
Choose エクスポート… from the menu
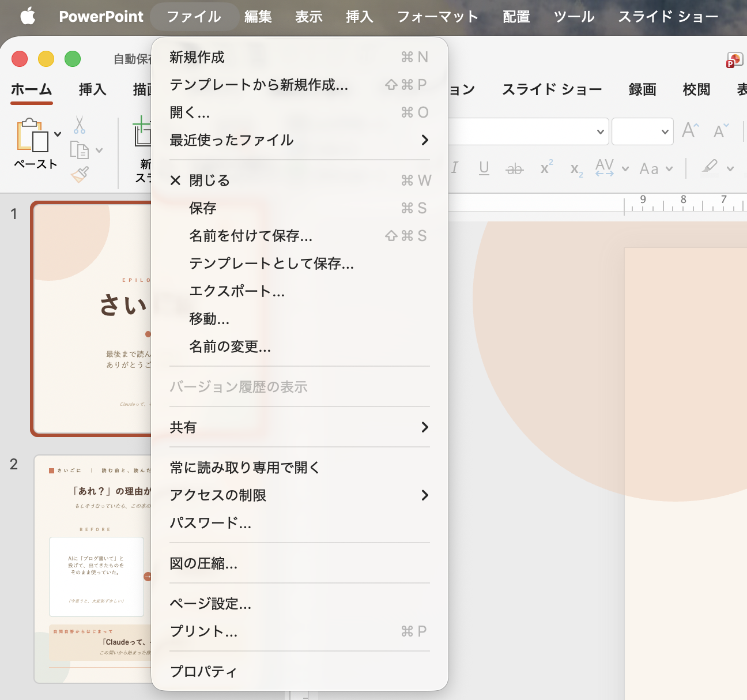click(300, 291)
